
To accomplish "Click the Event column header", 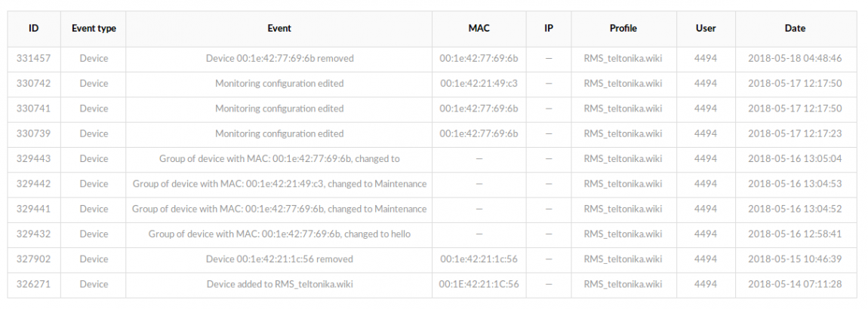I will pyautogui.click(x=279, y=29).
